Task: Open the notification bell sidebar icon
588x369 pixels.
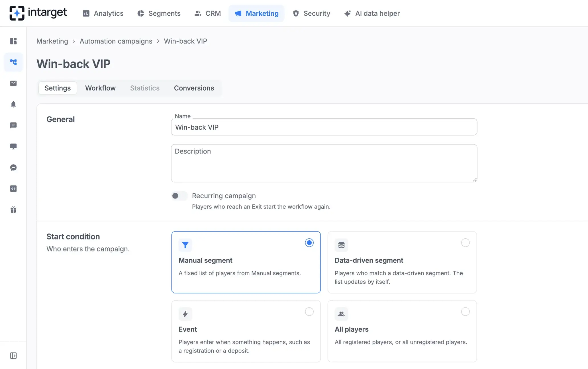Action: (13, 104)
